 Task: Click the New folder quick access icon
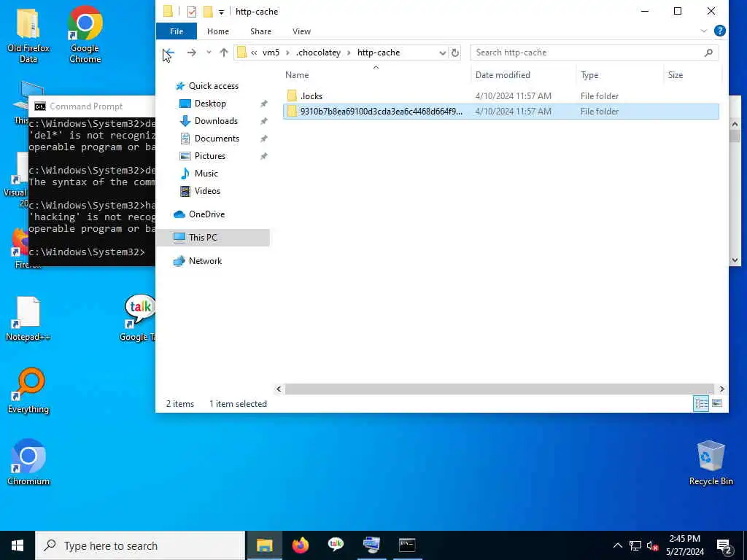[208, 12]
